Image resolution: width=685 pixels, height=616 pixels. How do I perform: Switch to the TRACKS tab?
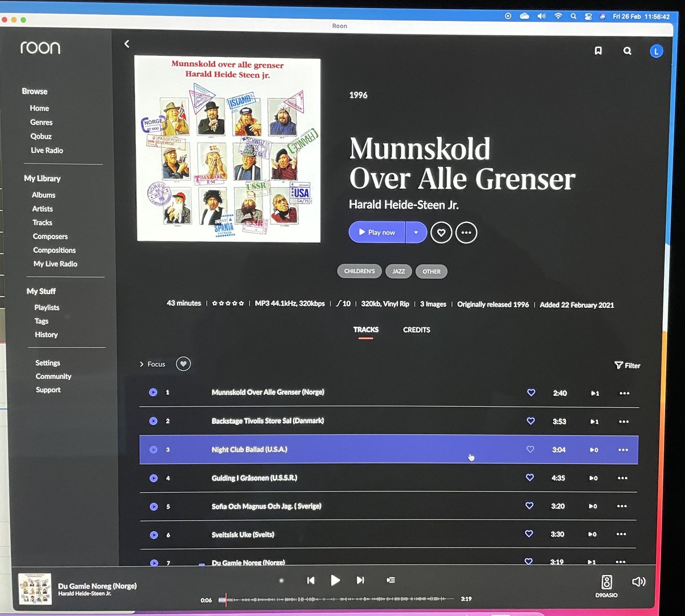click(x=366, y=330)
